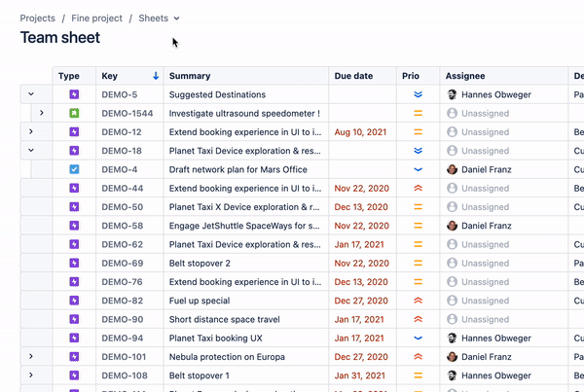Click the Prio column header
Screen dimensions: 584x392
[x=411, y=76]
